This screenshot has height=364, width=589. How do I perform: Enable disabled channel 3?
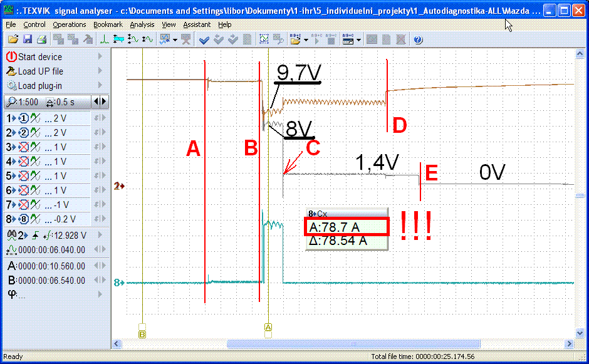click(x=23, y=147)
